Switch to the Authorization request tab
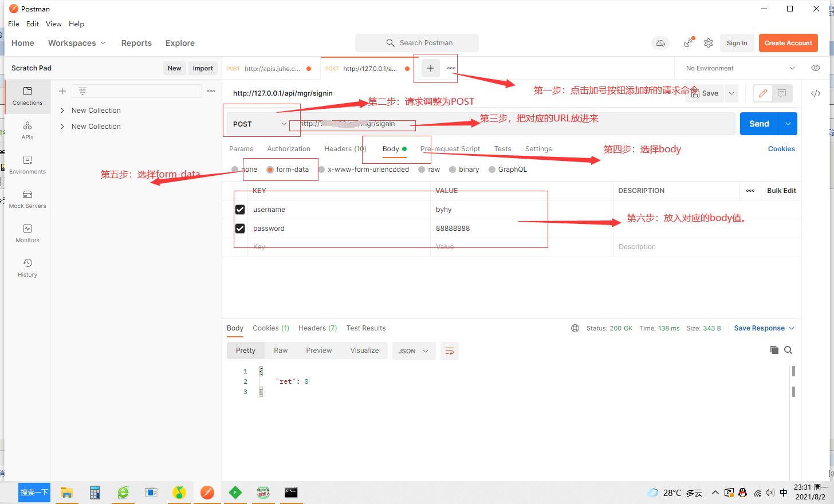834x504 pixels. click(x=289, y=149)
